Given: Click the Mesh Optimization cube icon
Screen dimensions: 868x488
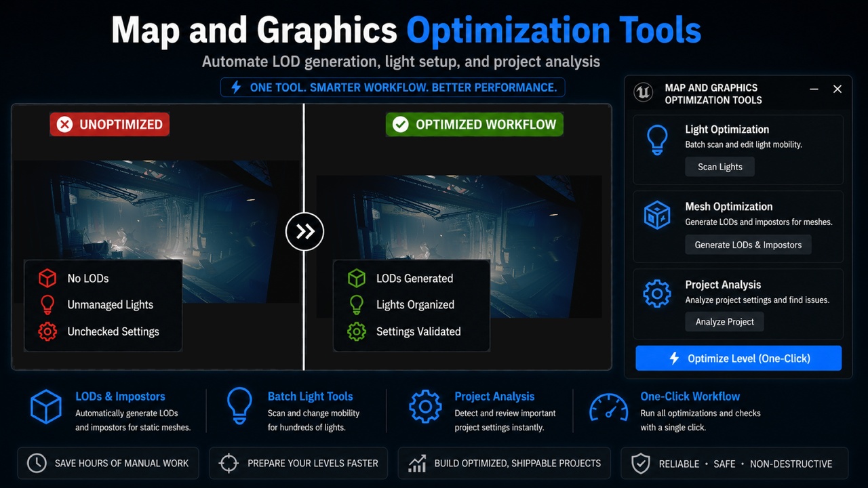Looking at the screenshot, I should 657,216.
